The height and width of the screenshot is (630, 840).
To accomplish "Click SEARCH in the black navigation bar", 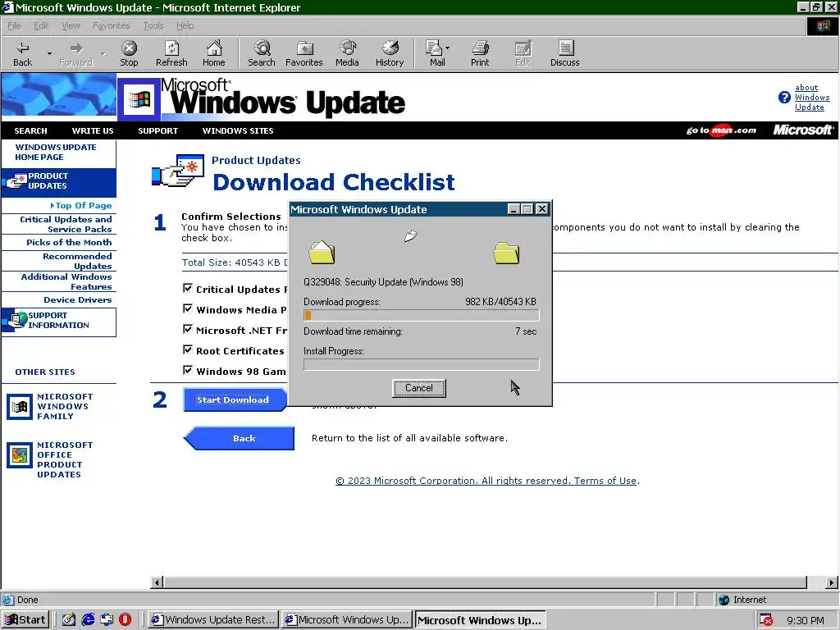I will tap(30, 130).
